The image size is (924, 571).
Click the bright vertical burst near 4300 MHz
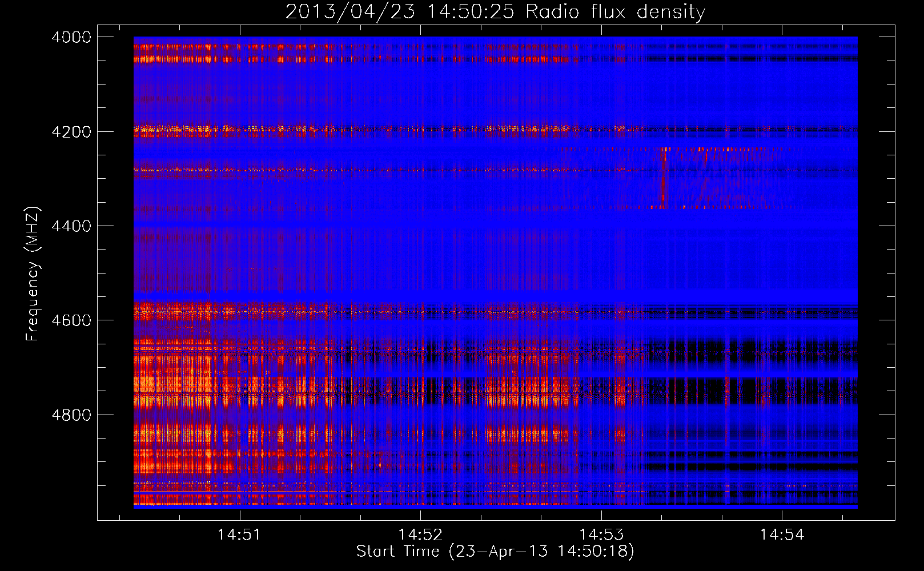pyautogui.click(x=664, y=178)
